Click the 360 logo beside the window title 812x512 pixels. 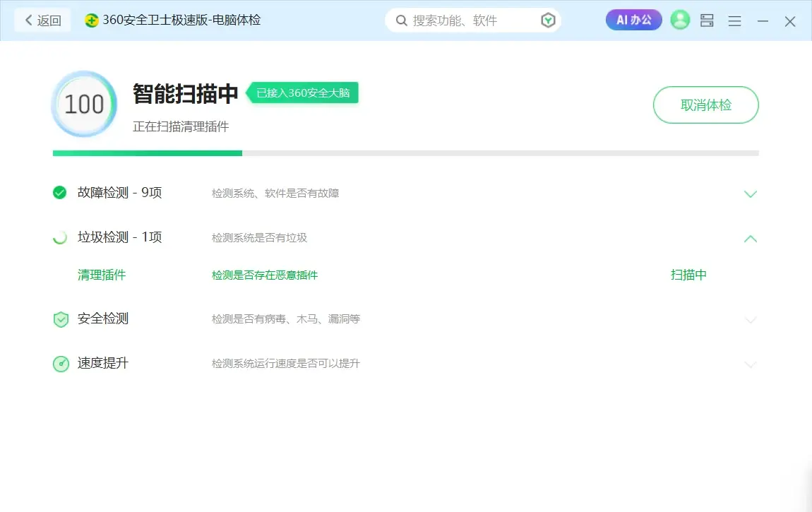click(x=92, y=20)
